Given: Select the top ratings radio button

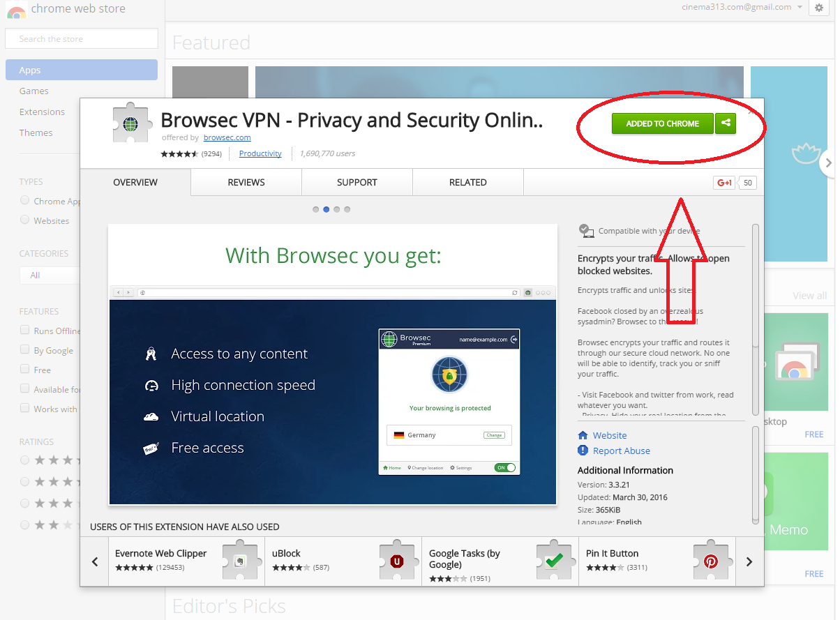Looking at the screenshot, I should (x=25, y=460).
